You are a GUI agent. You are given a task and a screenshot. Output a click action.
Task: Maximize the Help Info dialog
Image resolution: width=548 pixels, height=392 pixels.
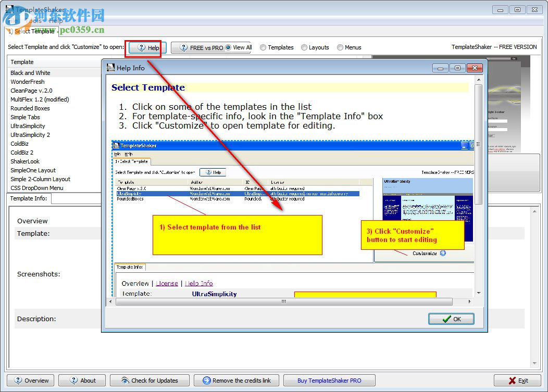457,68
